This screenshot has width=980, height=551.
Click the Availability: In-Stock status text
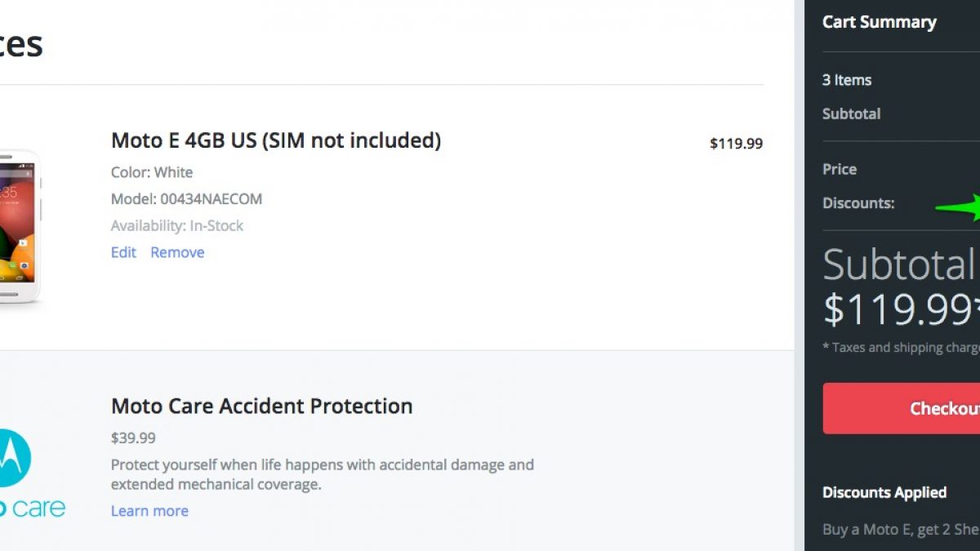click(x=177, y=226)
